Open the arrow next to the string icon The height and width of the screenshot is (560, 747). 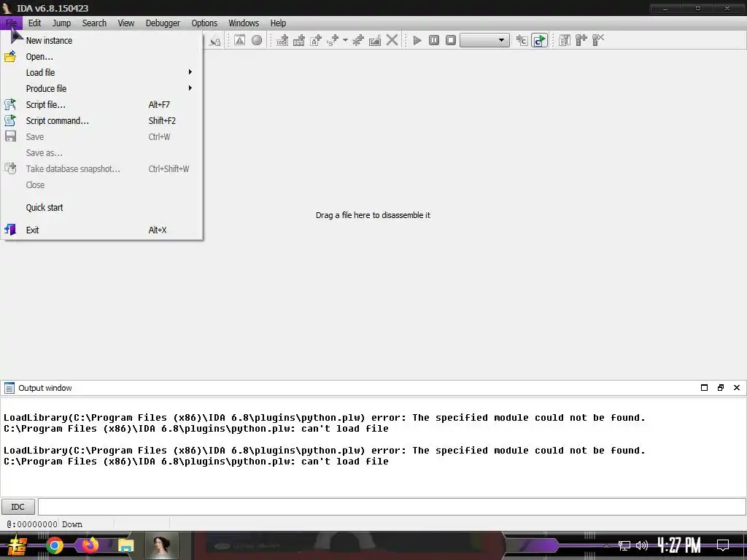click(345, 41)
